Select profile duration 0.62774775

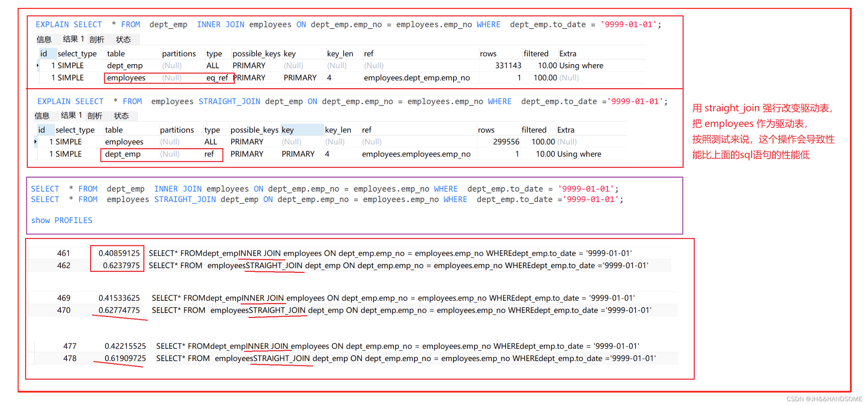(119, 310)
